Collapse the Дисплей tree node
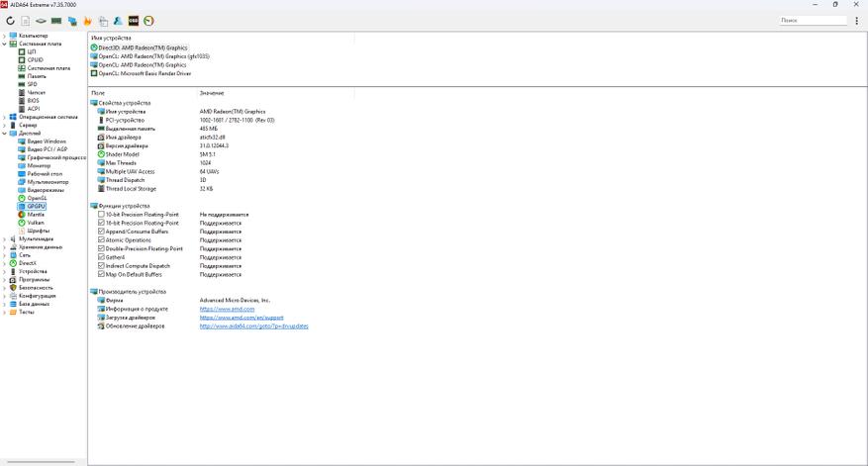This screenshot has height=466, width=868. coord(4,133)
